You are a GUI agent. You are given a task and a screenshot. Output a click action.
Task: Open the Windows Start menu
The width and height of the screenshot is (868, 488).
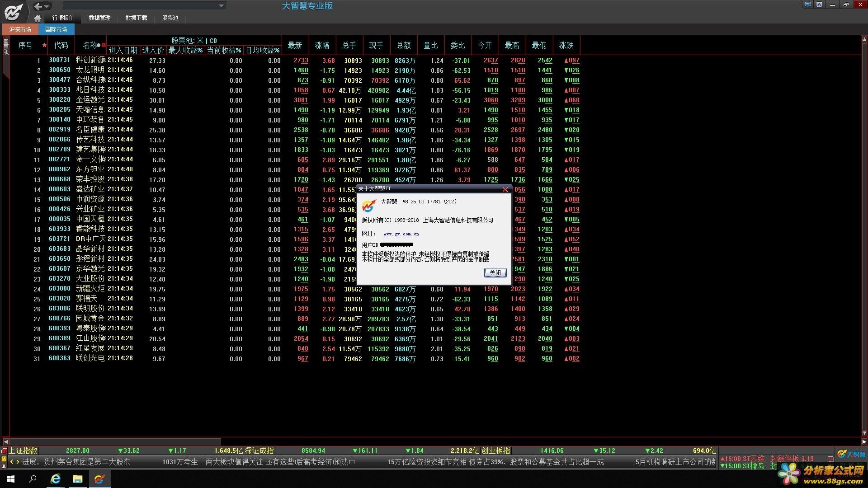11,479
